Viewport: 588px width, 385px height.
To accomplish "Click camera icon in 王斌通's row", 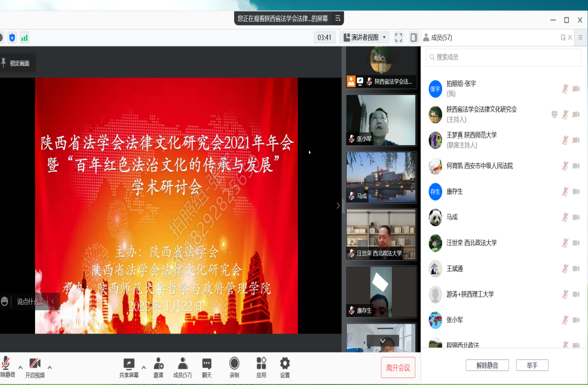I will (x=576, y=268).
